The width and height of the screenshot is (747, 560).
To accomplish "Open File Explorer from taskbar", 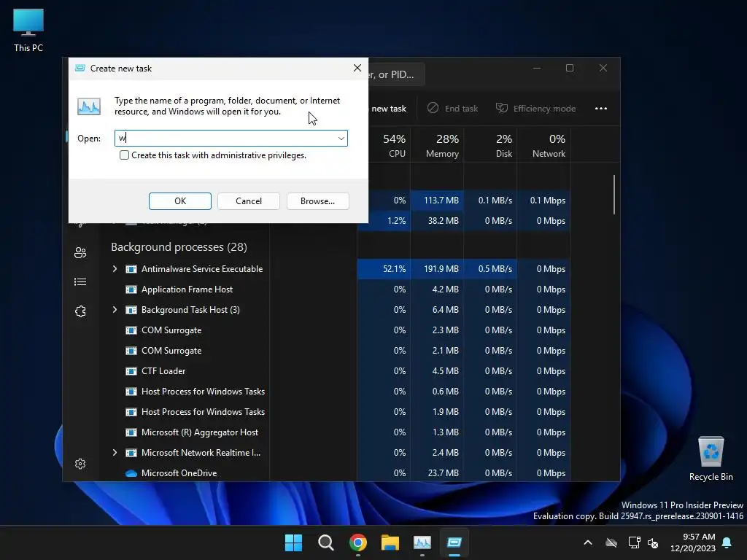I will tap(390, 542).
